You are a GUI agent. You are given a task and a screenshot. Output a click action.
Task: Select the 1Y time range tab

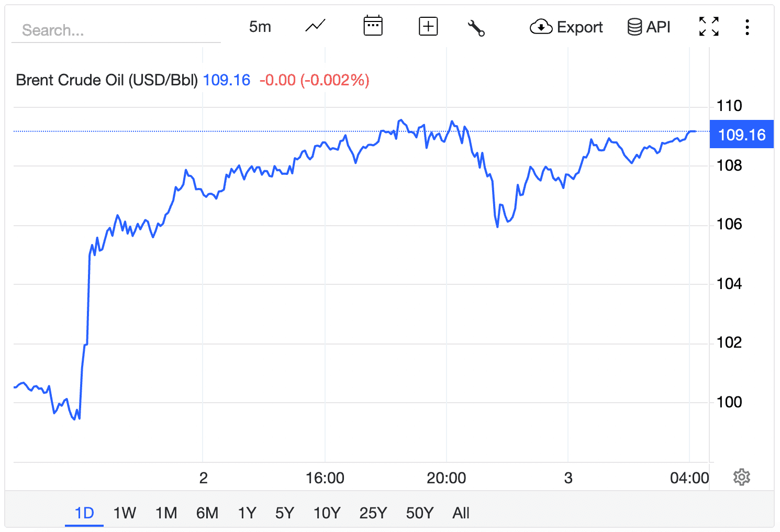(247, 513)
